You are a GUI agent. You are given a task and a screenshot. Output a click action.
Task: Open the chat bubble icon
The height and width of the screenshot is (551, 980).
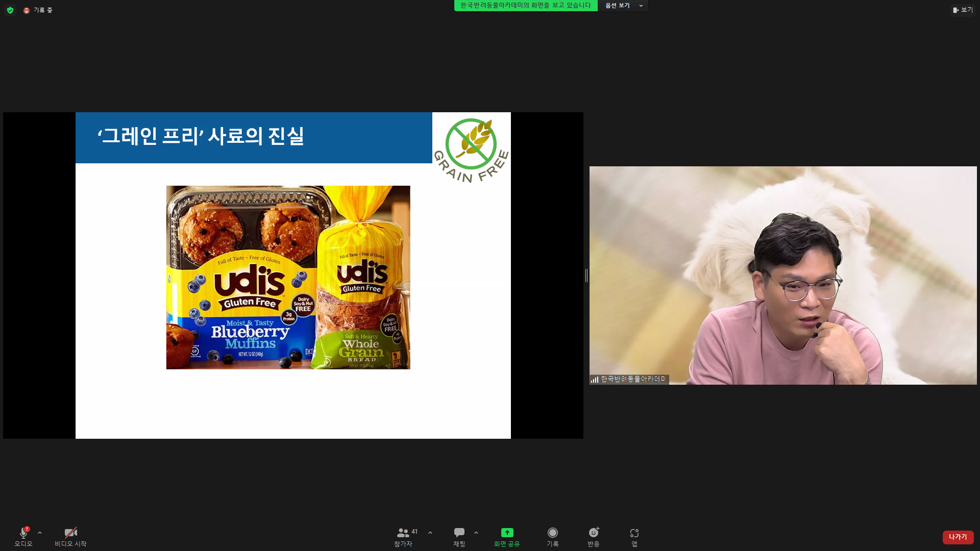pos(459,533)
